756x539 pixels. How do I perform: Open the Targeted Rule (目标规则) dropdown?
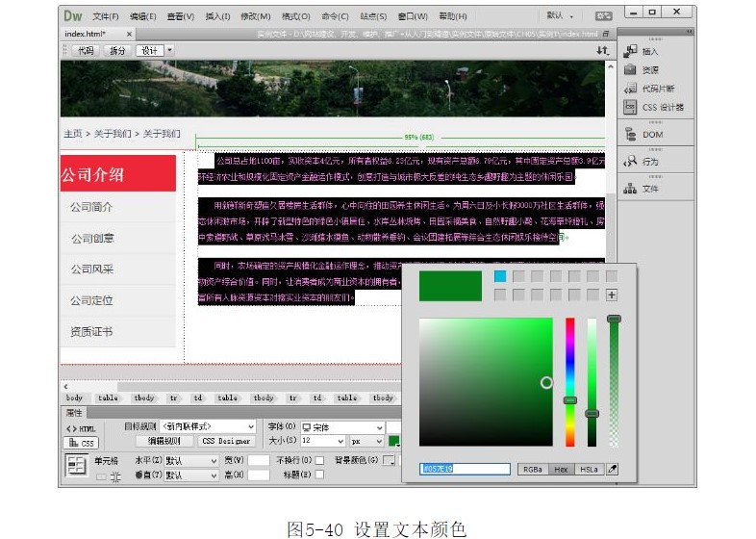tap(206, 426)
